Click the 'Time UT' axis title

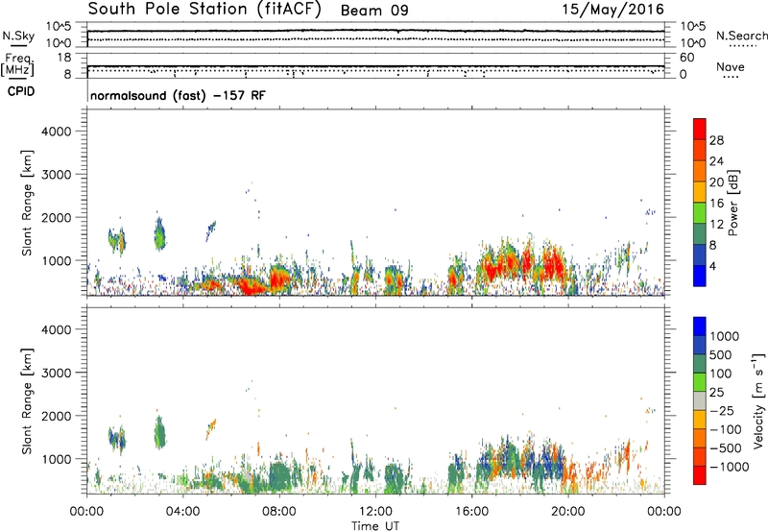click(375, 526)
